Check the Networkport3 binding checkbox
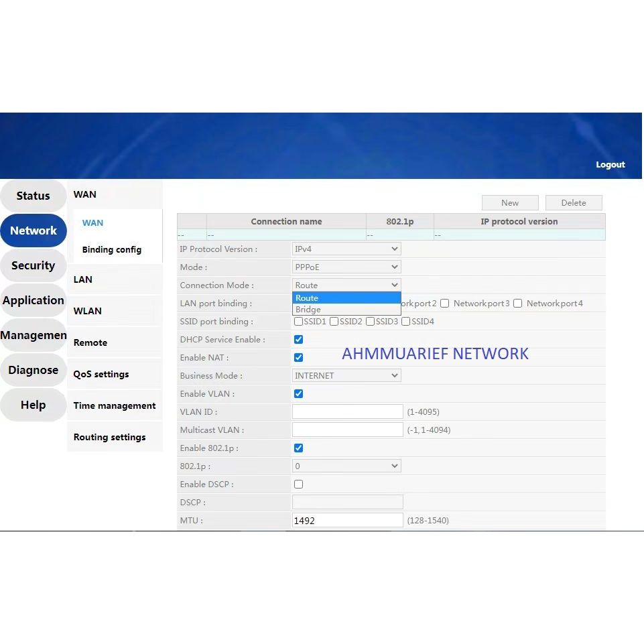644x644 pixels. point(444,304)
